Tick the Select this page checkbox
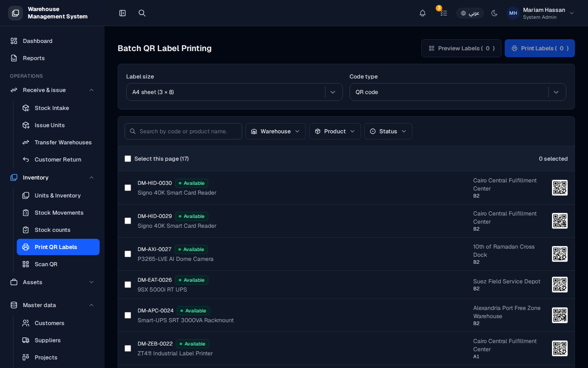The image size is (588, 368). 128,159
